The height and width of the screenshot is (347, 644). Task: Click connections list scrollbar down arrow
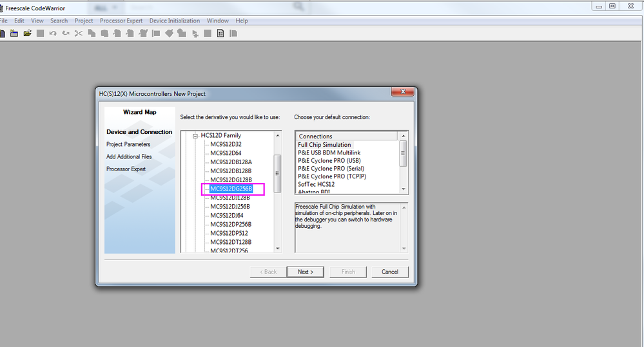coord(404,189)
